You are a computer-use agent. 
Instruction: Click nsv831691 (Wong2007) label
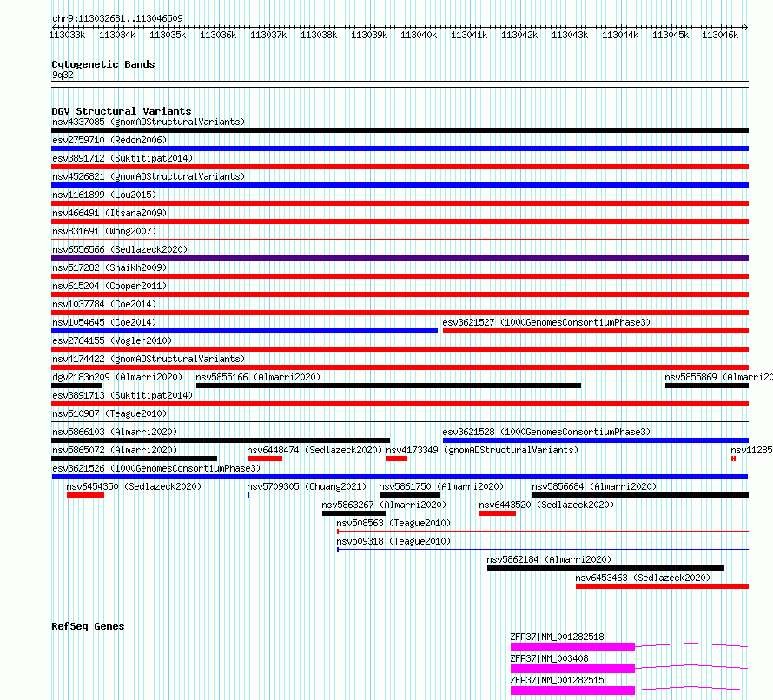(104, 231)
